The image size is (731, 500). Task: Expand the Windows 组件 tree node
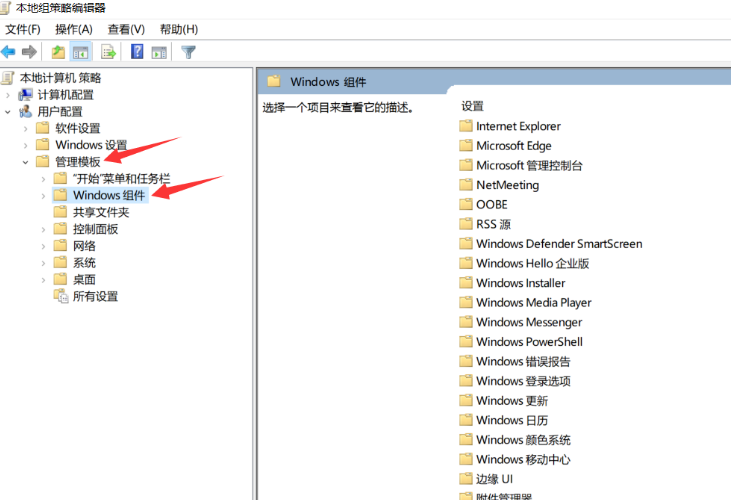(43, 196)
